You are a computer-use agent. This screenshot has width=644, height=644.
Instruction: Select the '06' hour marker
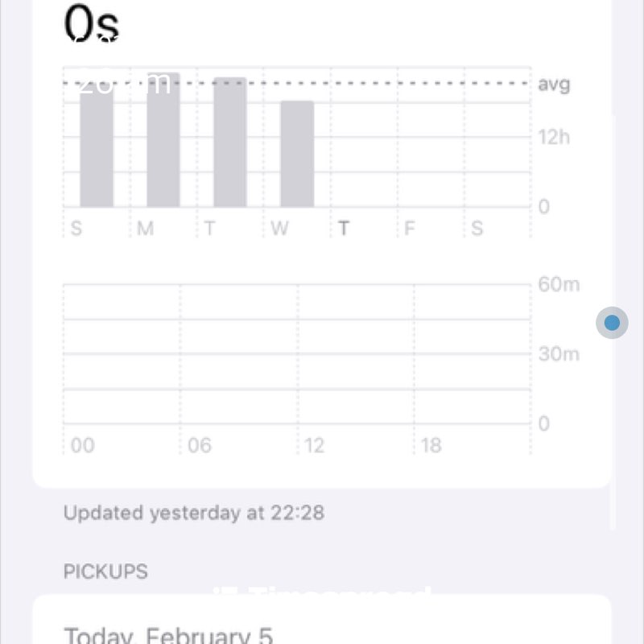200,445
